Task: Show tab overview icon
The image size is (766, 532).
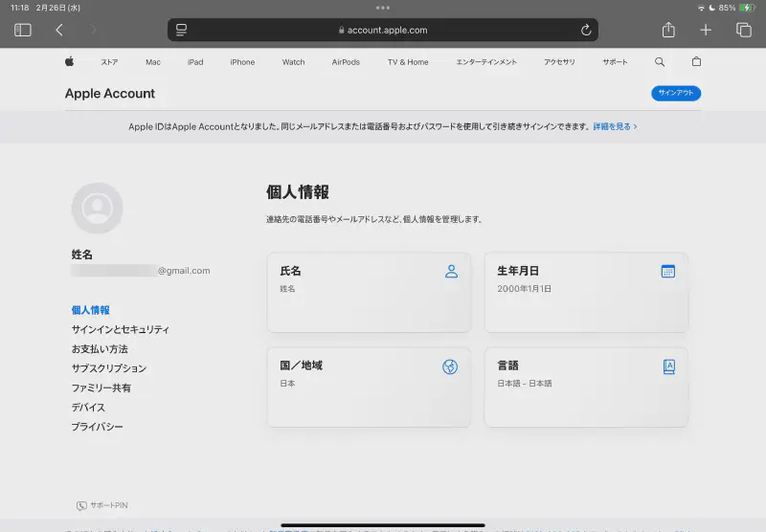Action: coord(743,30)
